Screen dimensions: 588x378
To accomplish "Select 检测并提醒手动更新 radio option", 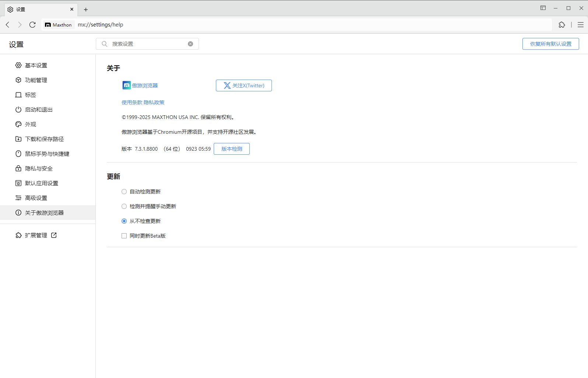I will pos(124,206).
